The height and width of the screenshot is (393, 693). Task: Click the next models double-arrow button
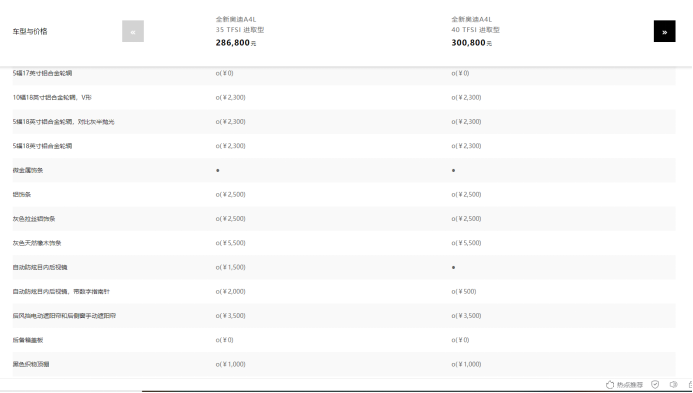point(664,31)
